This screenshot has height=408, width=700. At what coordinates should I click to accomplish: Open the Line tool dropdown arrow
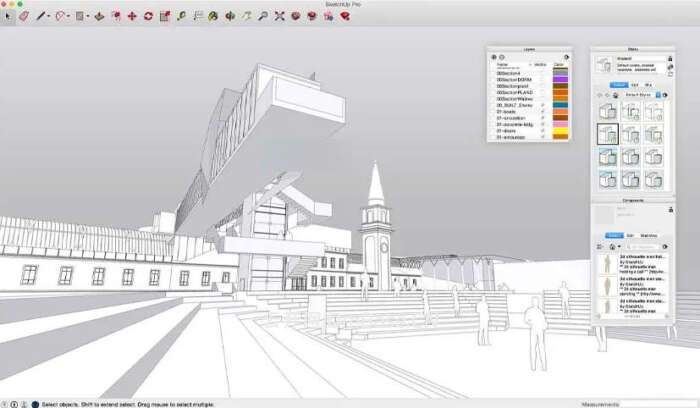tap(48, 17)
